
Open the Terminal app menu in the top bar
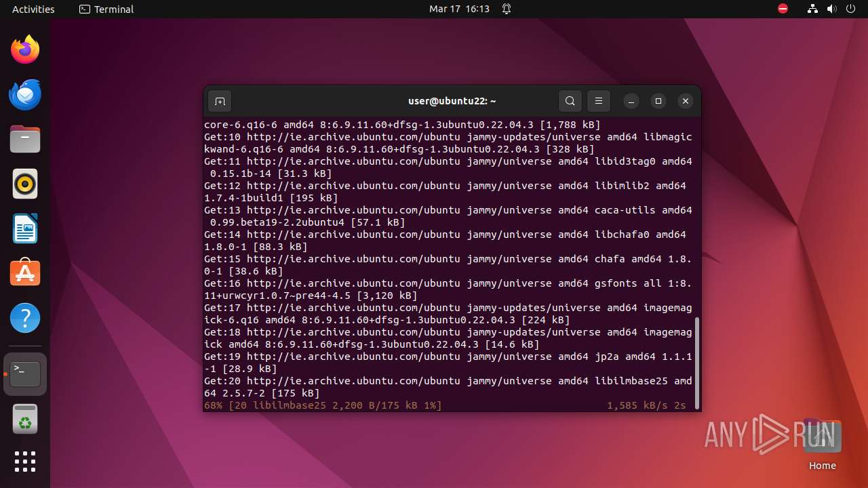tap(106, 9)
